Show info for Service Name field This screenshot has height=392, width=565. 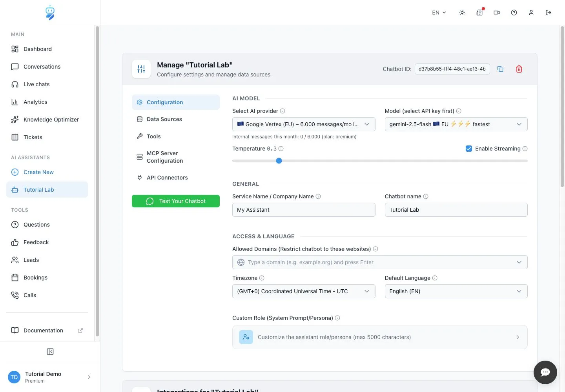point(318,196)
